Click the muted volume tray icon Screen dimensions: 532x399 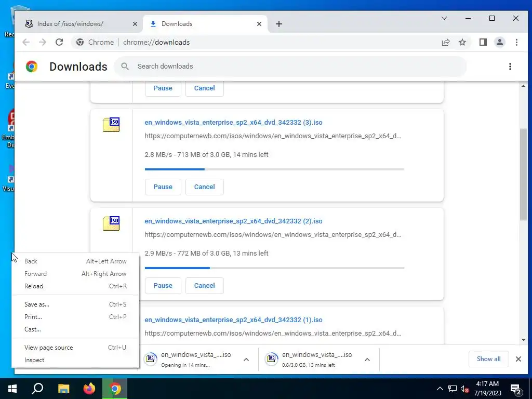tap(465, 389)
